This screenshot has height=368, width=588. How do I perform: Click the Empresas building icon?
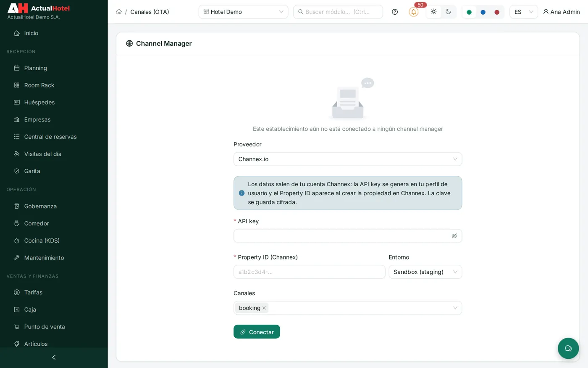(x=17, y=120)
